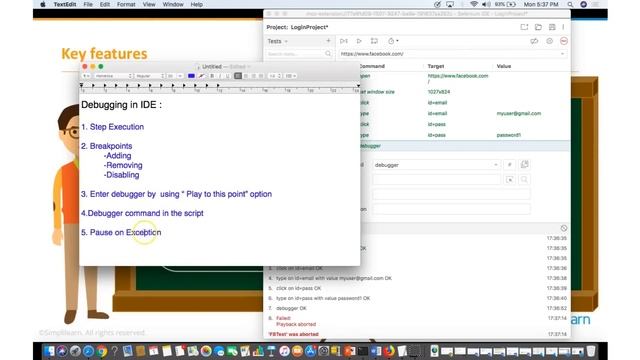This screenshot has height=360, width=640.
Task: Toggle disable breakpoints icon in Selenium IDE
Action: click(534, 41)
